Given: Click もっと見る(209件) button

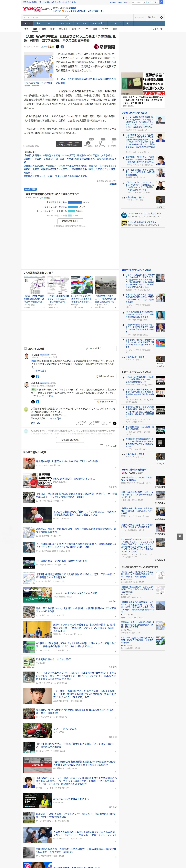Looking at the screenshot, I should pyautogui.click(x=70, y=440).
